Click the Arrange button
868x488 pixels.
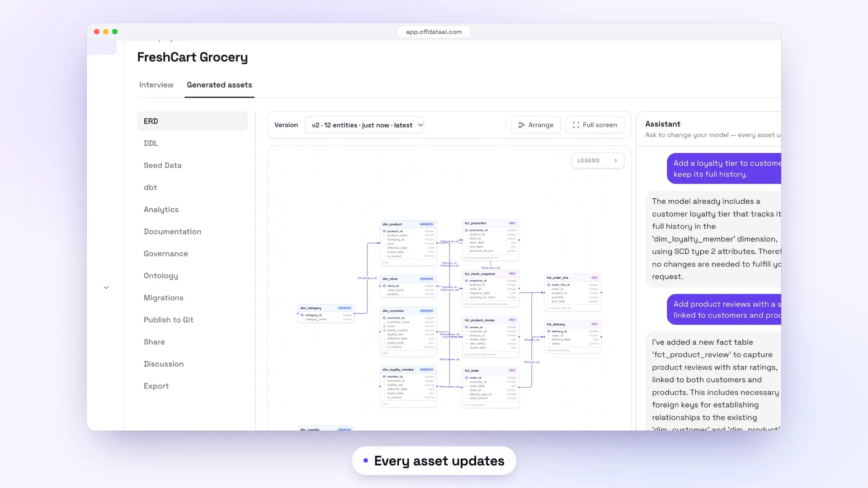tap(536, 125)
